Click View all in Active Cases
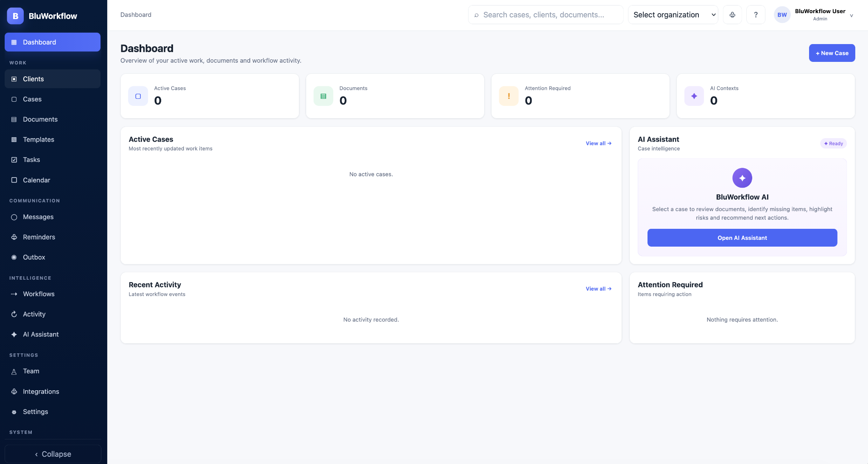Screen dimensions: 868x464 (599, 144)
